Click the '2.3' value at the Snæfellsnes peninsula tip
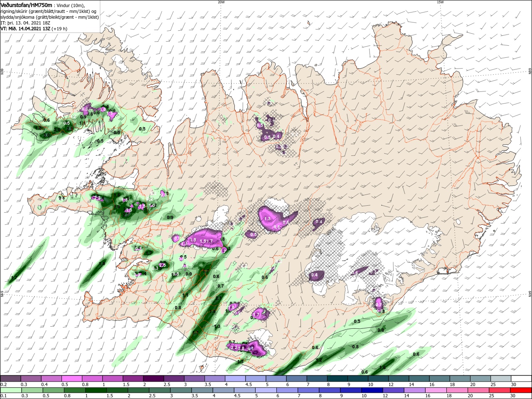The image size is (532, 399). pos(98,198)
